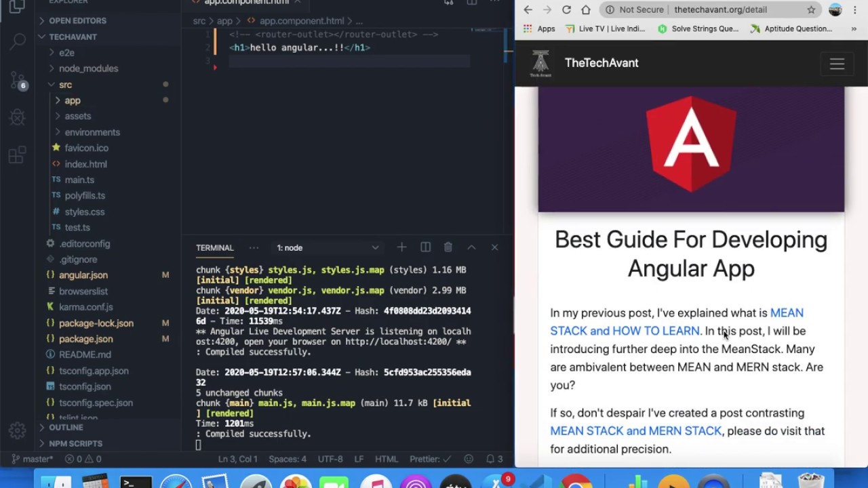Viewport: 868px width, 488px height.
Task: Click the feedback smiley in status bar
Action: click(x=469, y=459)
